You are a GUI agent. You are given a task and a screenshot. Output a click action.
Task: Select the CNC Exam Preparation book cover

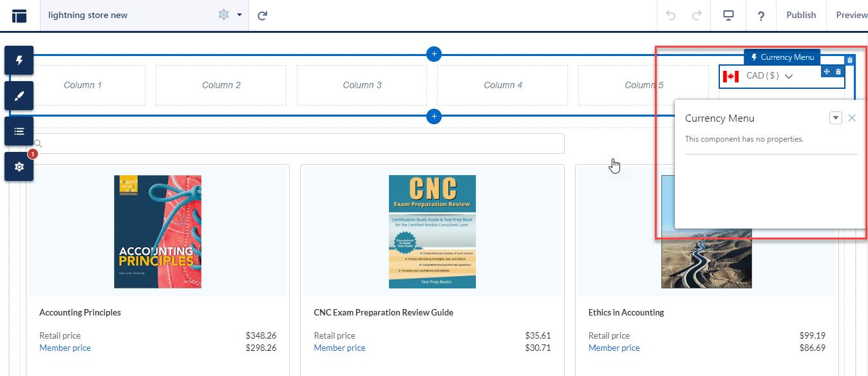pos(432,232)
